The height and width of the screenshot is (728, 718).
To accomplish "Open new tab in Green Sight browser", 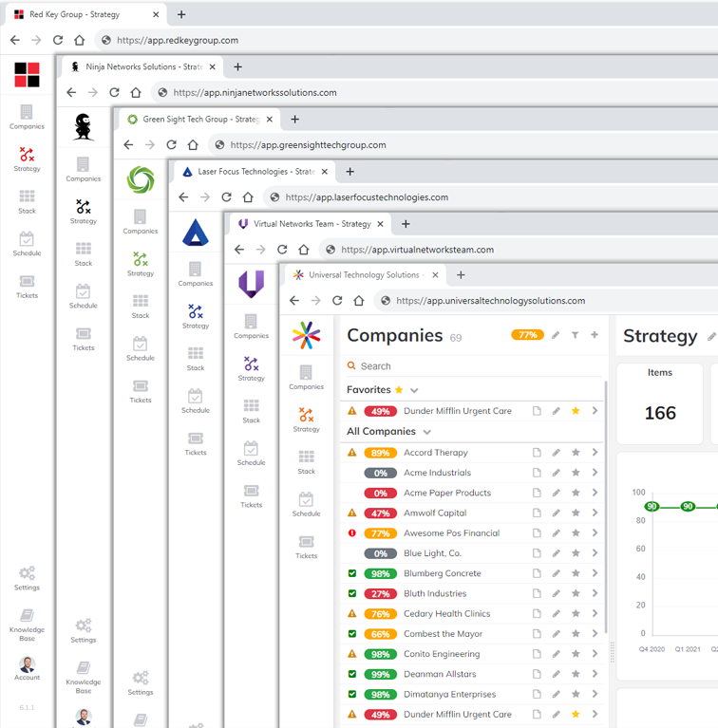I will coord(295,120).
